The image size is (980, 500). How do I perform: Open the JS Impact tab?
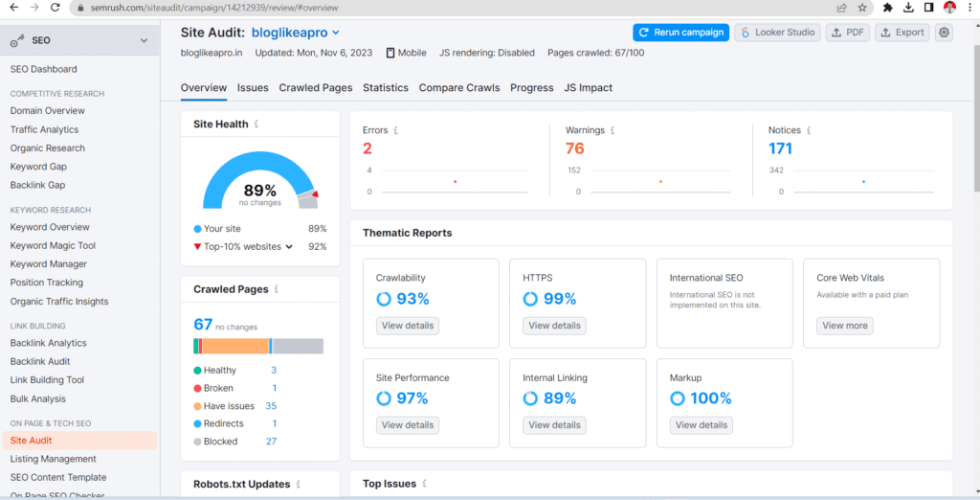point(589,87)
